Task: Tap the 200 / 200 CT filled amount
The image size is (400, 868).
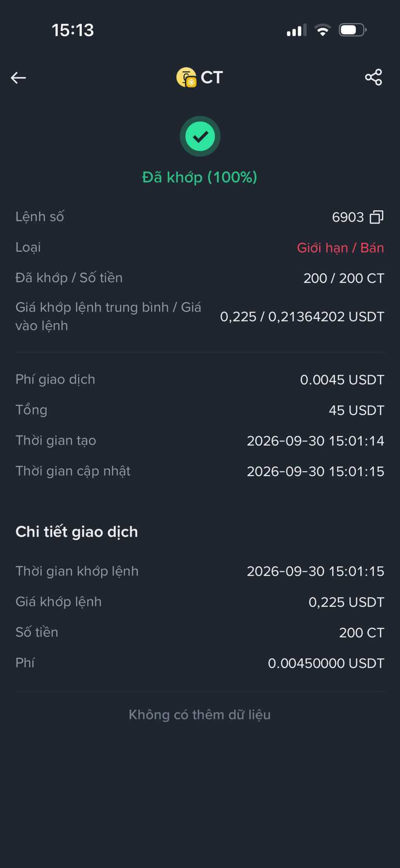Action: point(344,278)
